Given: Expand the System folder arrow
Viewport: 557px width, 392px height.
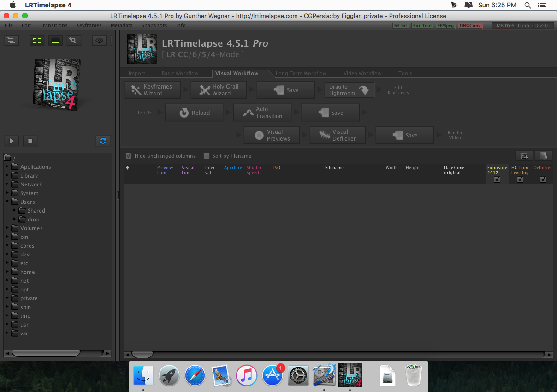Looking at the screenshot, I should click(x=7, y=193).
